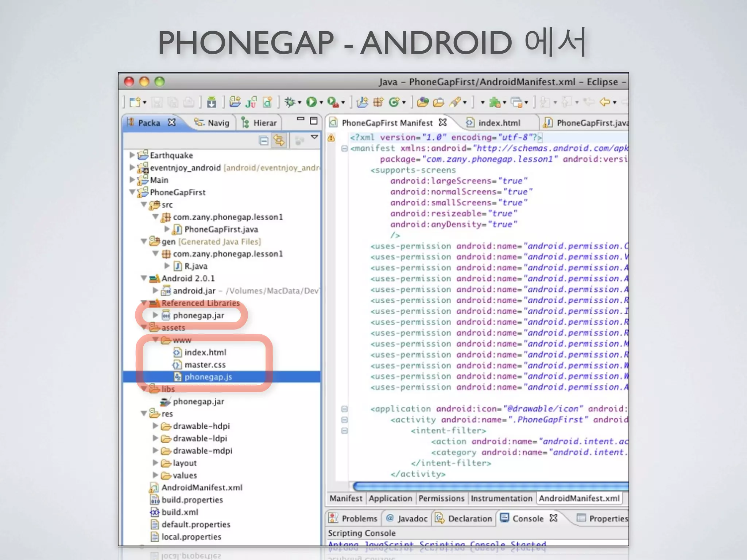Click the Open Task folder icon
This screenshot has height=560, width=747.
pyautogui.click(x=438, y=102)
